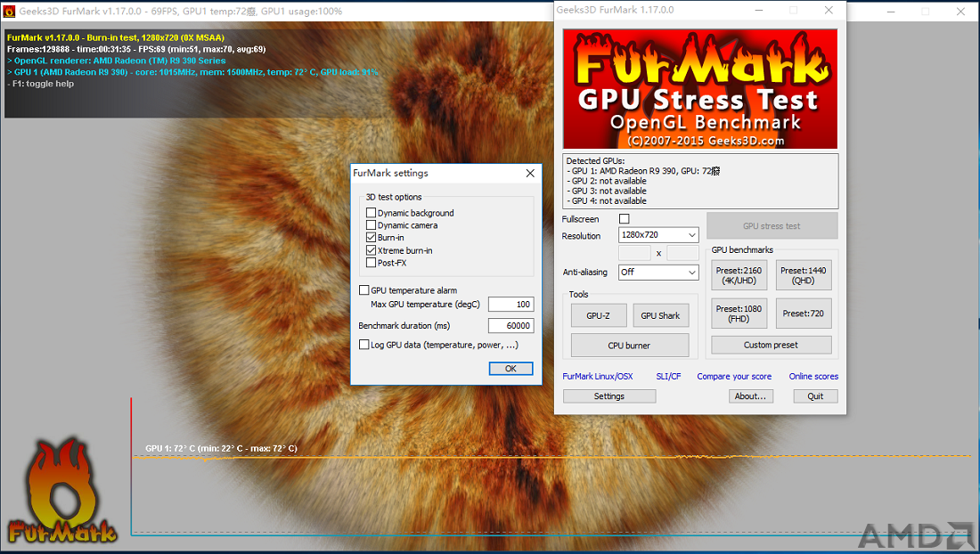Open the SLI/CF link
The height and width of the screenshot is (554, 980).
click(668, 377)
